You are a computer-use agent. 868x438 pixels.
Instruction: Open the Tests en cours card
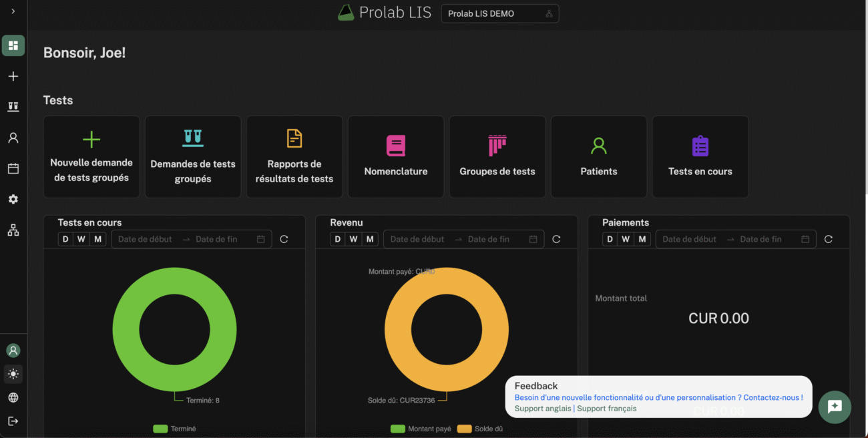pyautogui.click(x=700, y=157)
